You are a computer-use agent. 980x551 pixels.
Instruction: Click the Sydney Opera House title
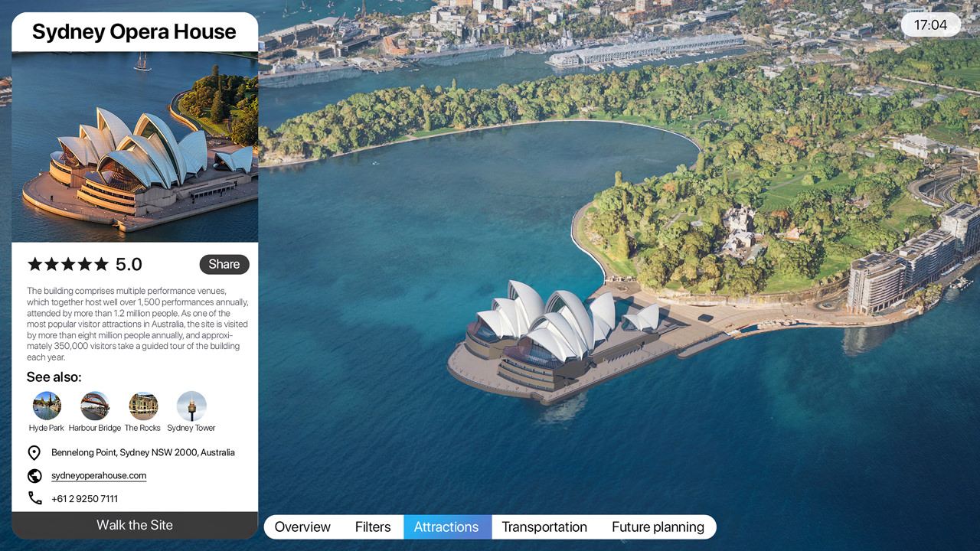click(134, 31)
